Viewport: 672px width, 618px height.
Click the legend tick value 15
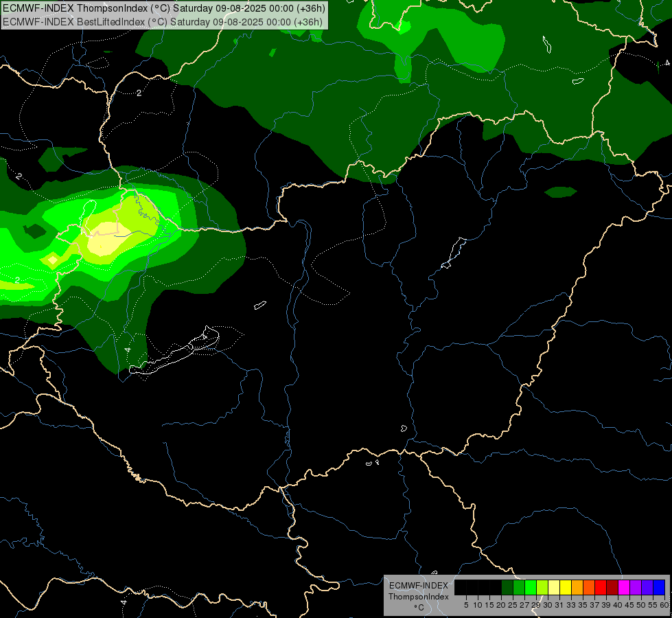(x=489, y=605)
